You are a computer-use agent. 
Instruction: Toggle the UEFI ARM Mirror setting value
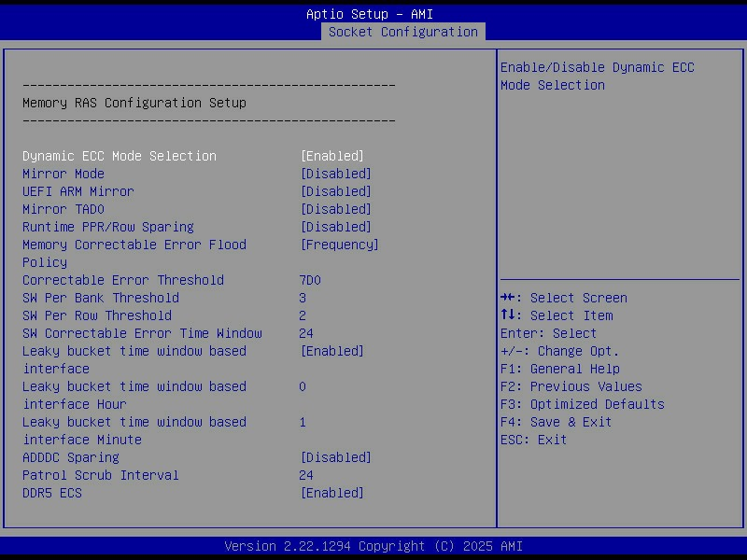335,191
